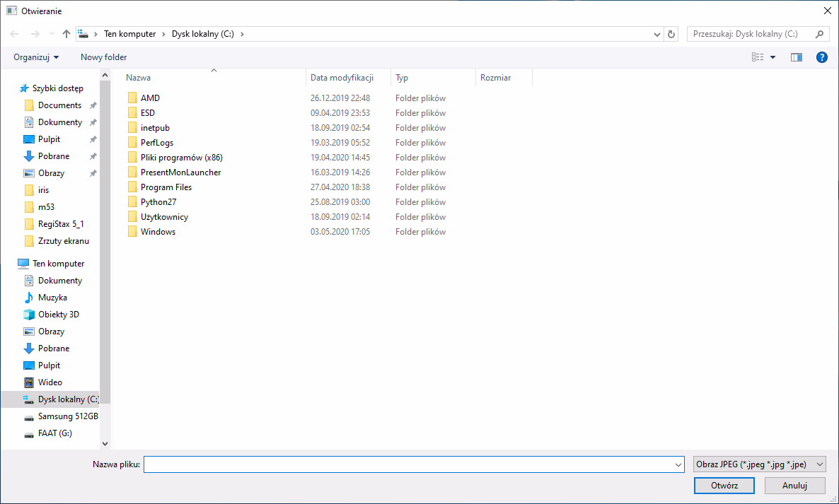
Task: Expand the file name history dropdown
Action: pos(678,464)
